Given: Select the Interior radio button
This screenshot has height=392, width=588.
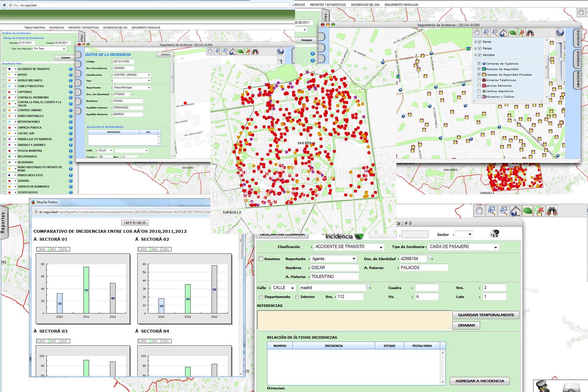Looking at the screenshot, I should 297,297.
